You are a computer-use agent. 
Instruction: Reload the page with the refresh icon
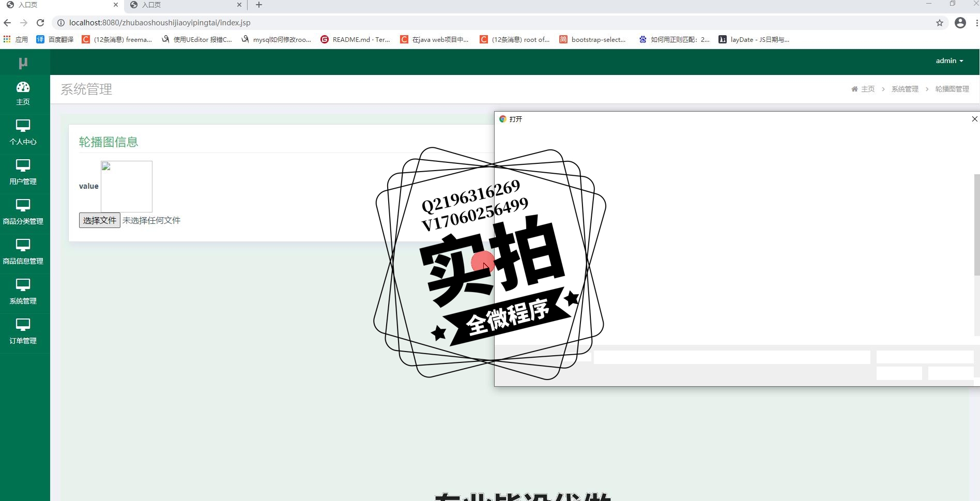coord(40,23)
